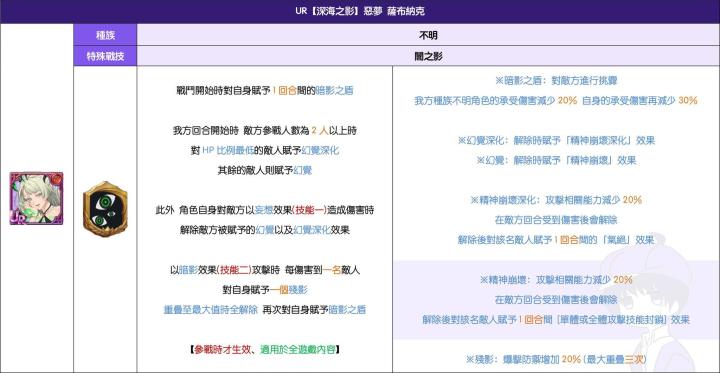The height and width of the screenshot is (373, 720).
Task: Click the UR character portrait thumbnail
Action: [x=36, y=198]
